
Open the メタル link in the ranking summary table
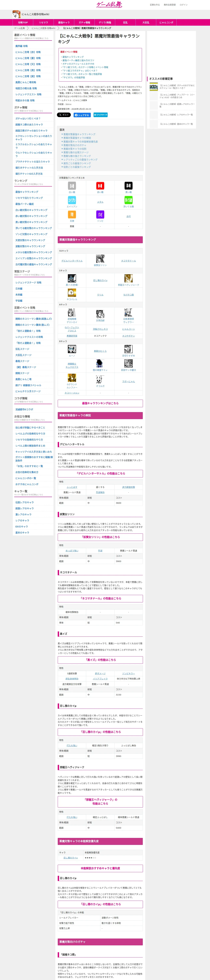point(100,202)
